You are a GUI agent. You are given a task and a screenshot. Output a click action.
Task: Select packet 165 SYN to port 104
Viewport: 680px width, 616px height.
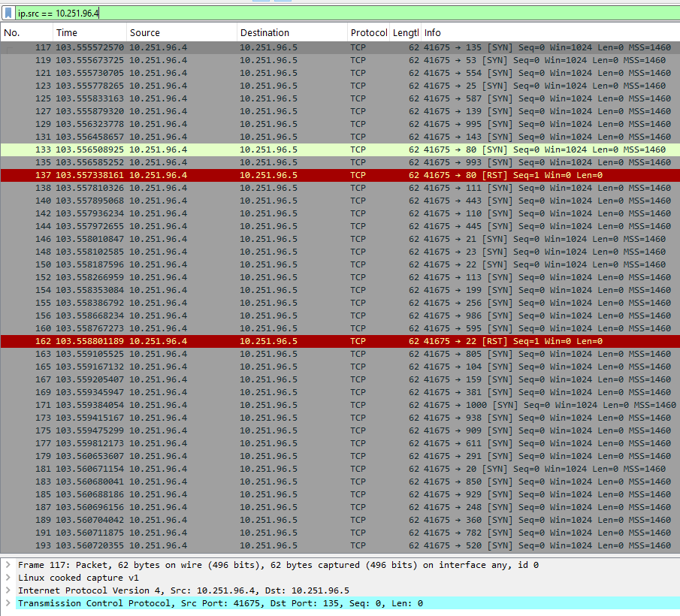click(x=340, y=367)
